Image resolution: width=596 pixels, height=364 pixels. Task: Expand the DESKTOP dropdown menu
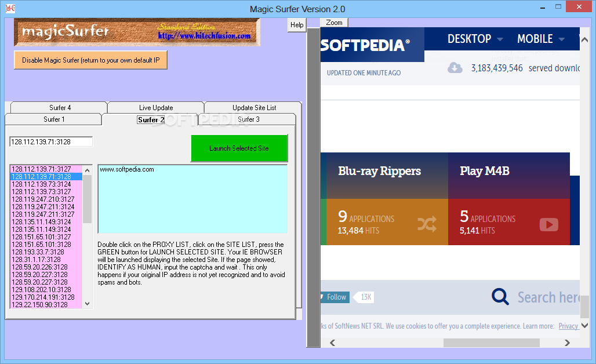coord(475,39)
